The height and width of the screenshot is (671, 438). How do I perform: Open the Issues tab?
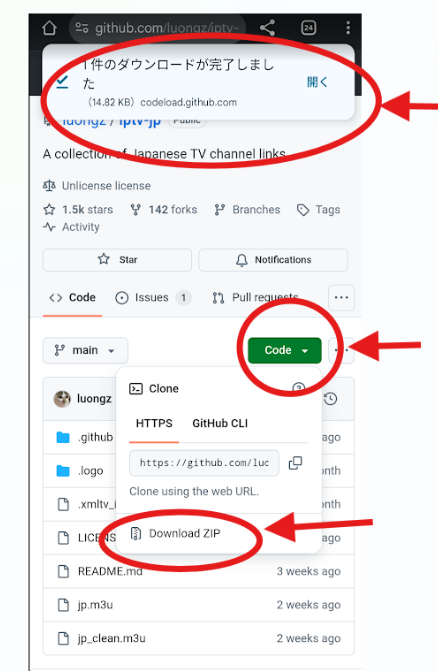point(153,297)
